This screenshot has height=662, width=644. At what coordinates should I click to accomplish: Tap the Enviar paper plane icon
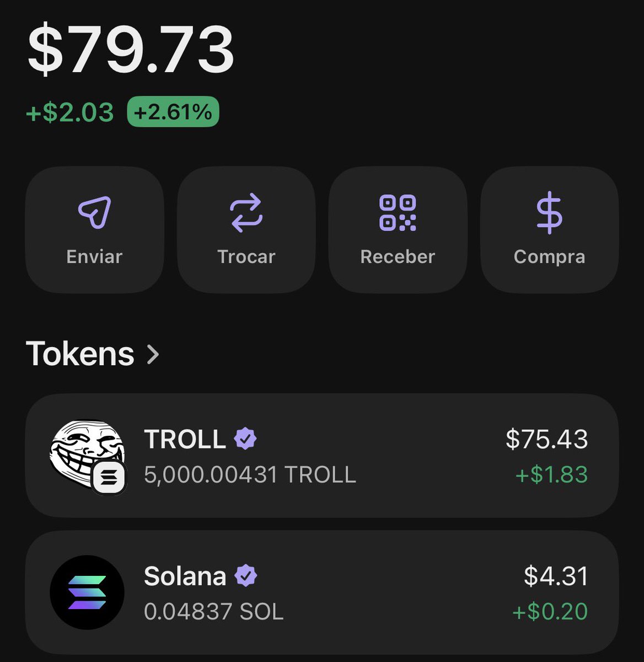click(94, 212)
